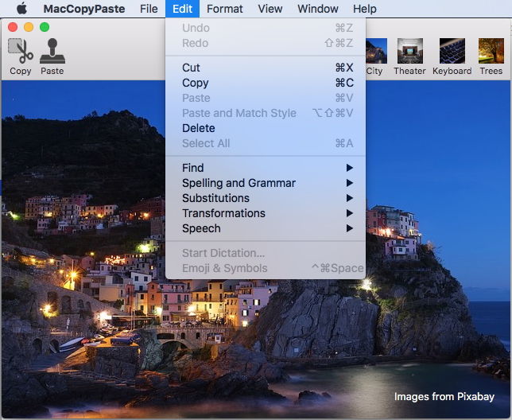Click the disabled Redo menu item
This screenshot has width=512, height=420.
click(x=266, y=43)
